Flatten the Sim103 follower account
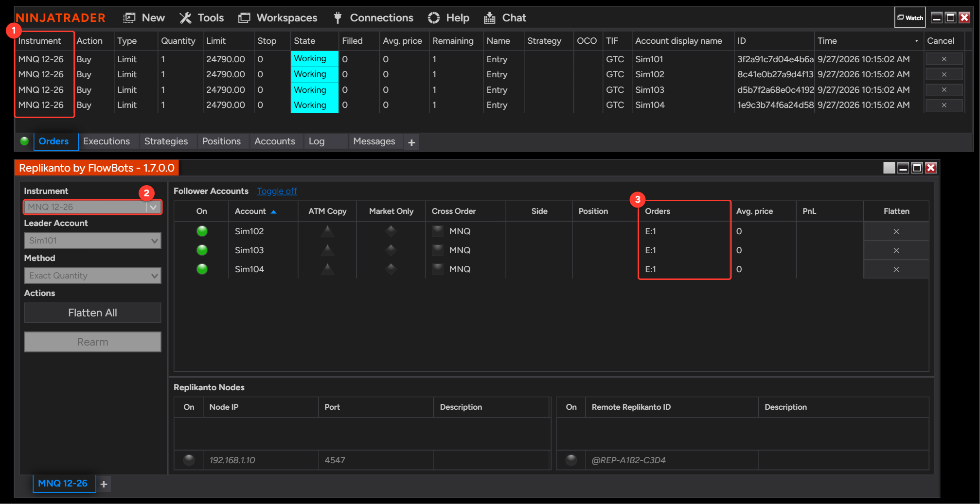The height and width of the screenshot is (504, 980). [896, 250]
